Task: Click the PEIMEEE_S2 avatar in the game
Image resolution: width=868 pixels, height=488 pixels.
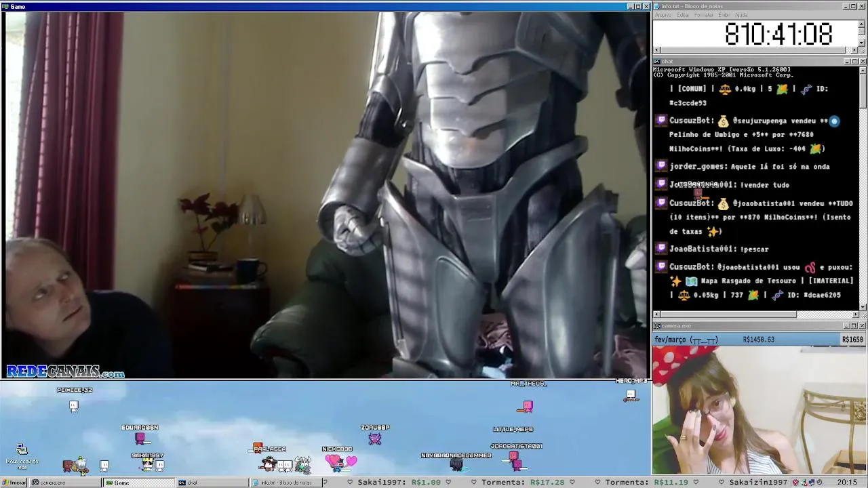Action: click(x=74, y=405)
